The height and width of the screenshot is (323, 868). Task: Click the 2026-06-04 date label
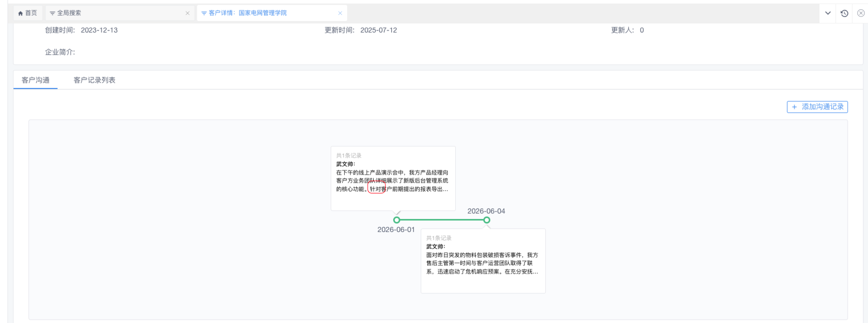coord(486,211)
